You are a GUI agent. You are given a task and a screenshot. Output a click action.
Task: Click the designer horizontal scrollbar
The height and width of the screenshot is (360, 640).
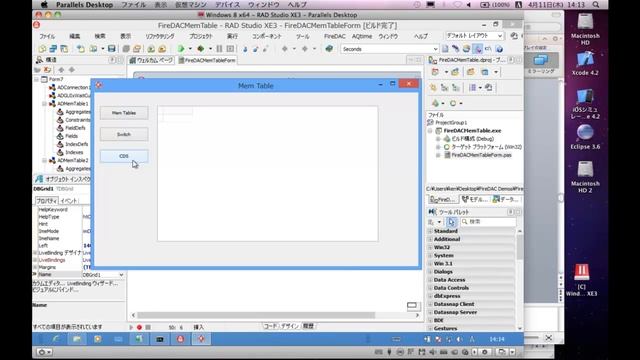click(256, 315)
